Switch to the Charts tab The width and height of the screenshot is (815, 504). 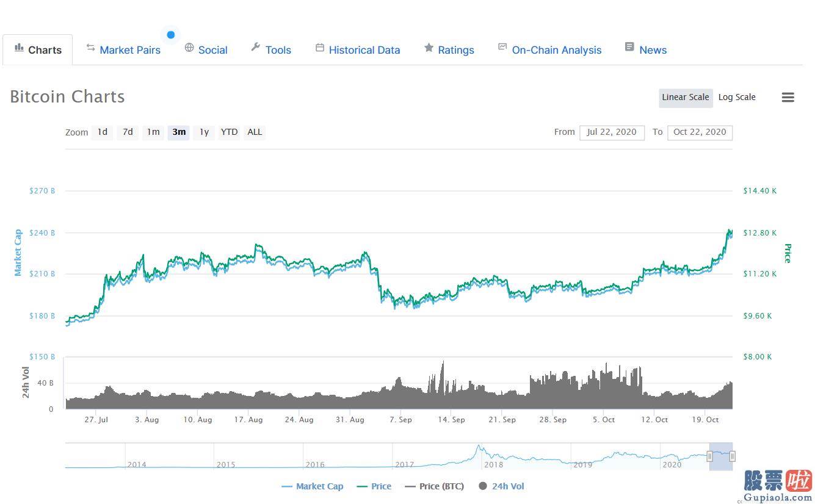pyautogui.click(x=38, y=50)
